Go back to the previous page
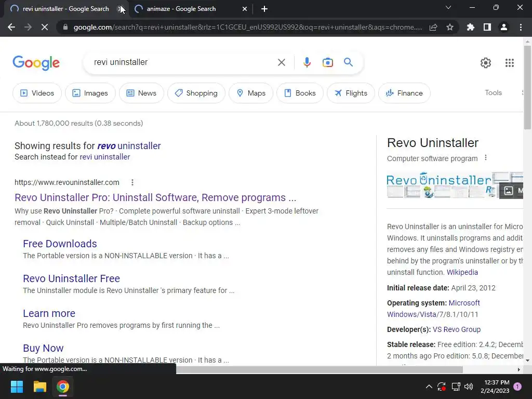 pyautogui.click(x=11, y=27)
